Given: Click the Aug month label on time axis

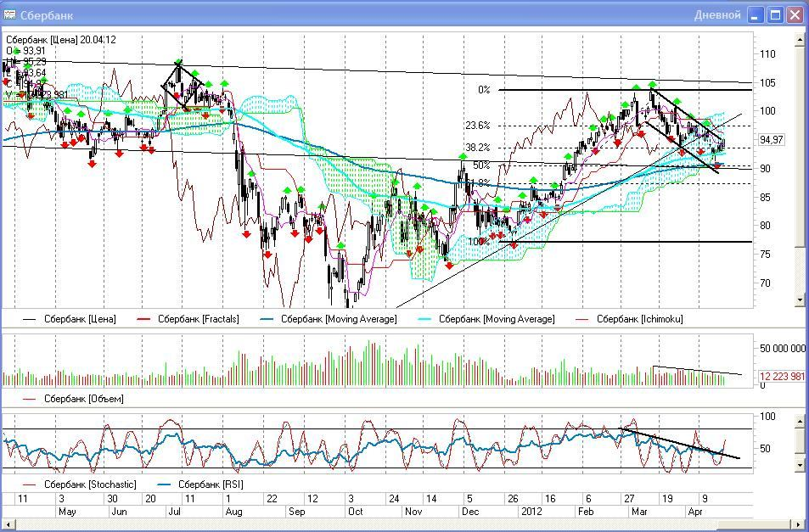Looking at the screenshot, I should coord(233,512).
